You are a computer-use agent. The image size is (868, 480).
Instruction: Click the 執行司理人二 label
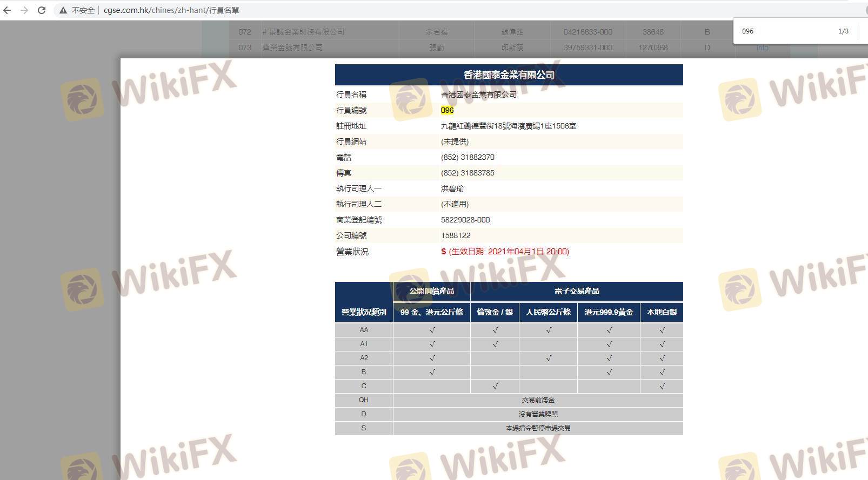(359, 204)
